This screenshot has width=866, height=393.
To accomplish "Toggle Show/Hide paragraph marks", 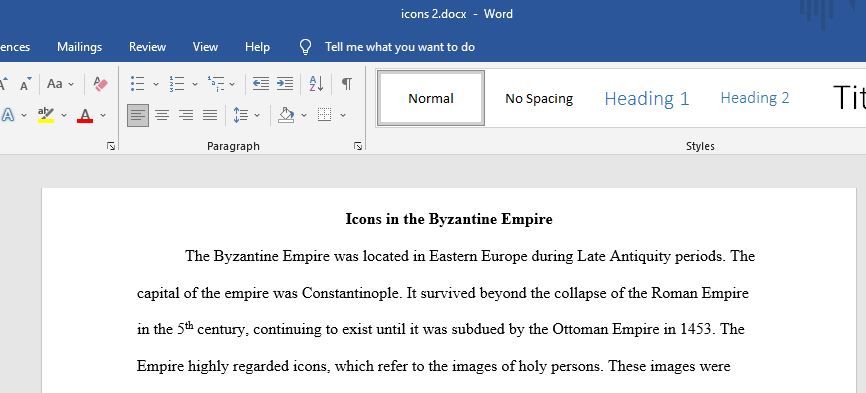I will 346,84.
